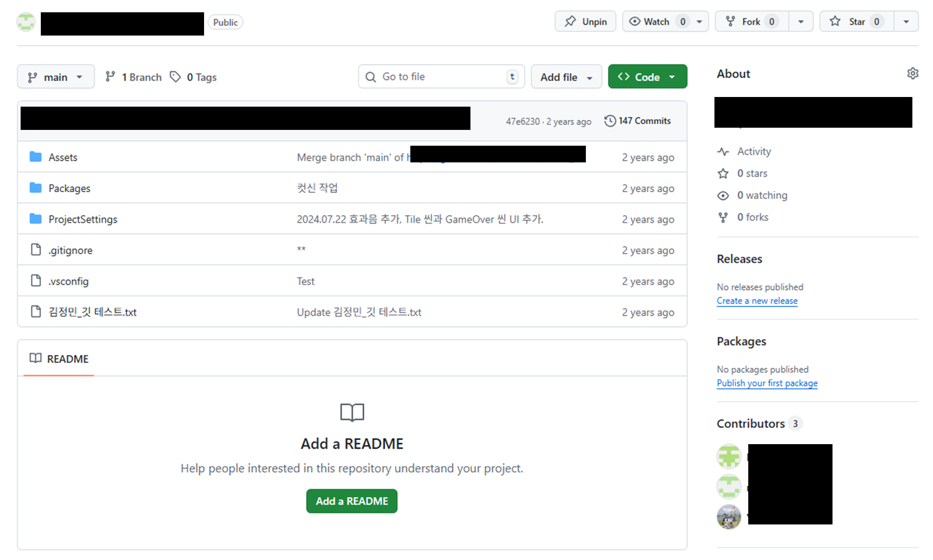This screenshot has height=560, width=933.
Task: Click the Go to file search field
Action: [x=441, y=77]
